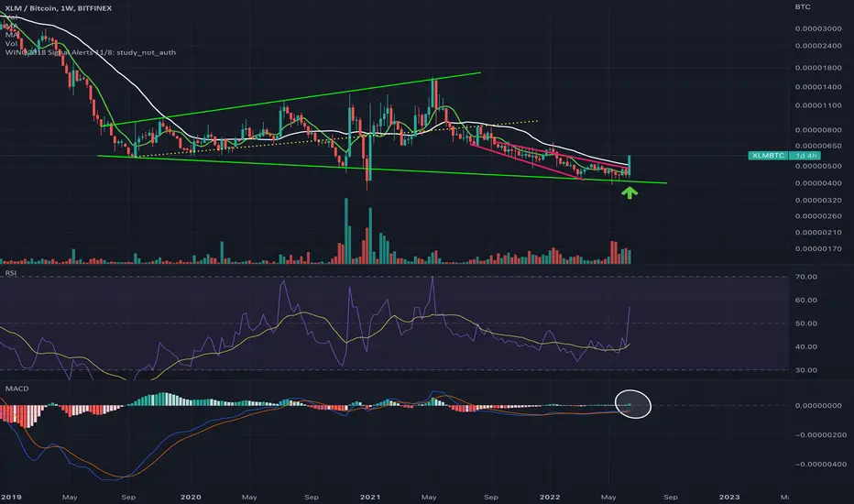Click the 0.00001800 price axis label

(x=818, y=68)
